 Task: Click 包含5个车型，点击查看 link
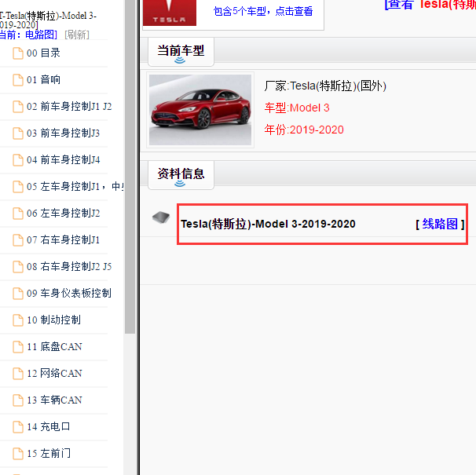click(263, 11)
